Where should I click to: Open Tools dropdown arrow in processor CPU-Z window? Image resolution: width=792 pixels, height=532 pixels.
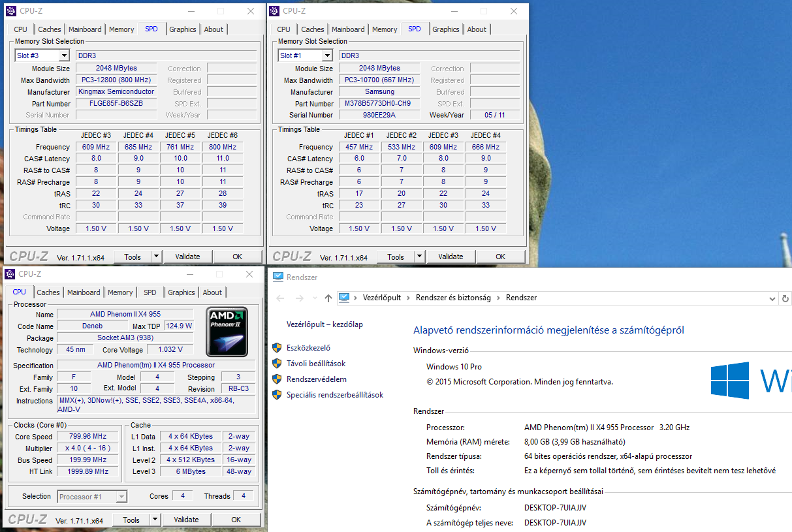tap(155, 520)
